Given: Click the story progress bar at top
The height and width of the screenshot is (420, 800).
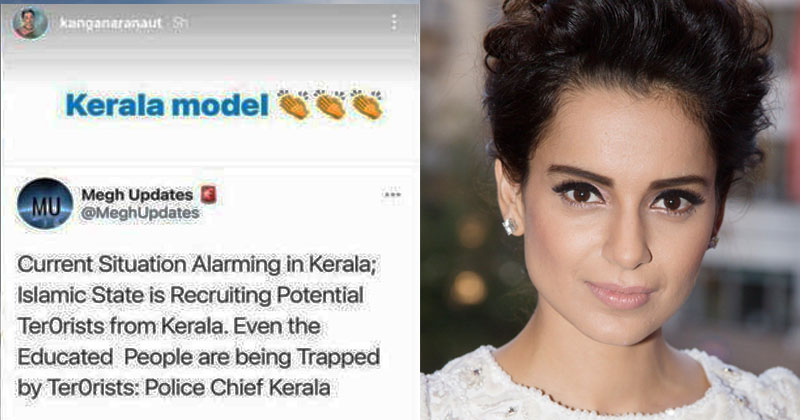Looking at the screenshot, I should coord(210,2).
